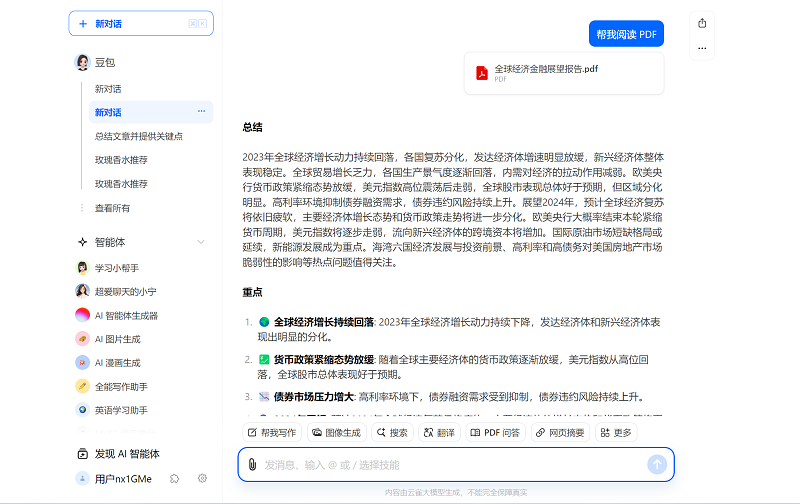Select the PDF 问答 skill
This screenshot has height=504, width=800.
pyautogui.click(x=495, y=433)
